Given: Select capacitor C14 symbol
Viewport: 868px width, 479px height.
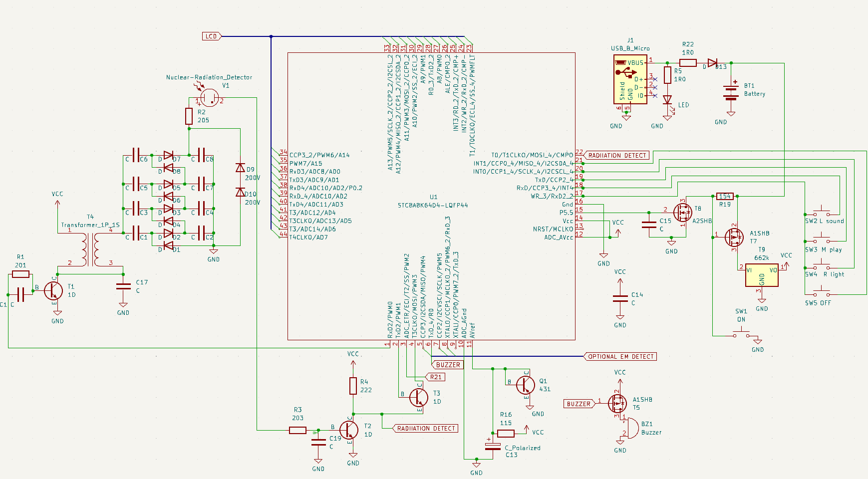Looking at the screenshot, I should click(x=620, y=298).
